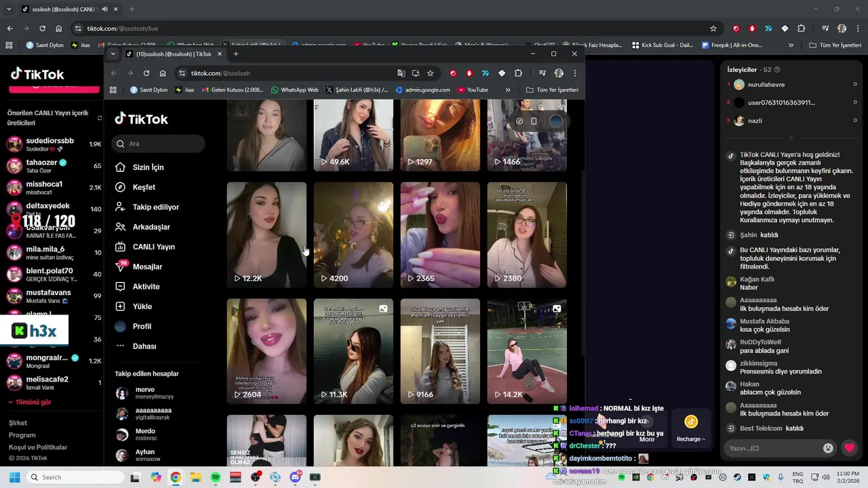Open emoji picker in live chat
The image size is (868, 488).
(x=828, y=448)
